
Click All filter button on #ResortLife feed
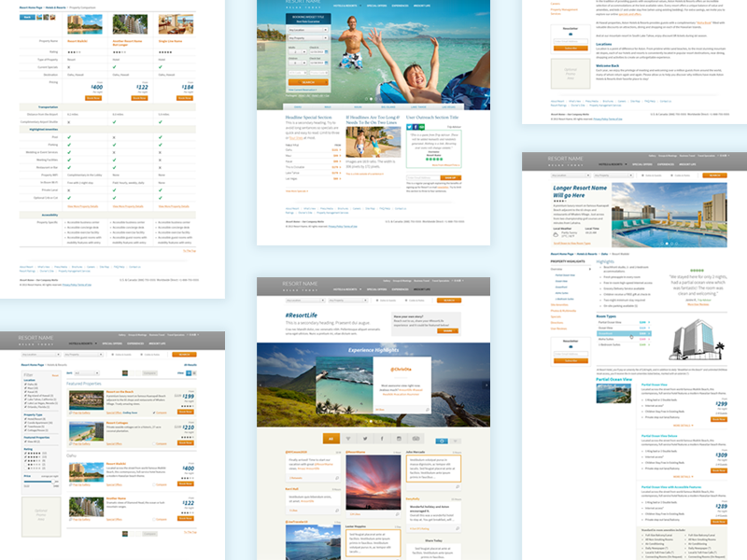click(331, 439)
